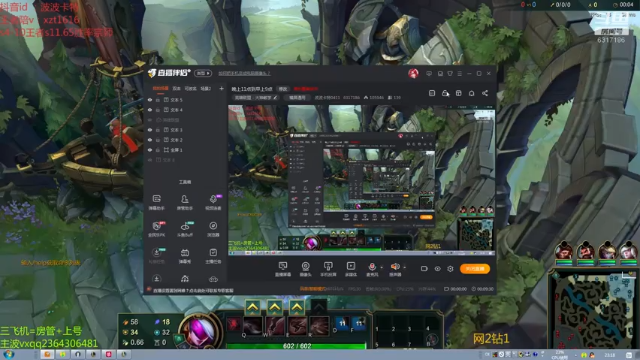Expand microphone options arrow
640x360 pixels.
382,268
